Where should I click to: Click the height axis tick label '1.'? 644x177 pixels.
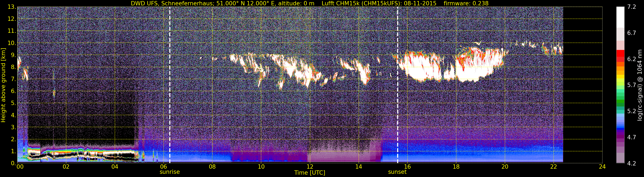pyautogui.click(x=13, y=151)
